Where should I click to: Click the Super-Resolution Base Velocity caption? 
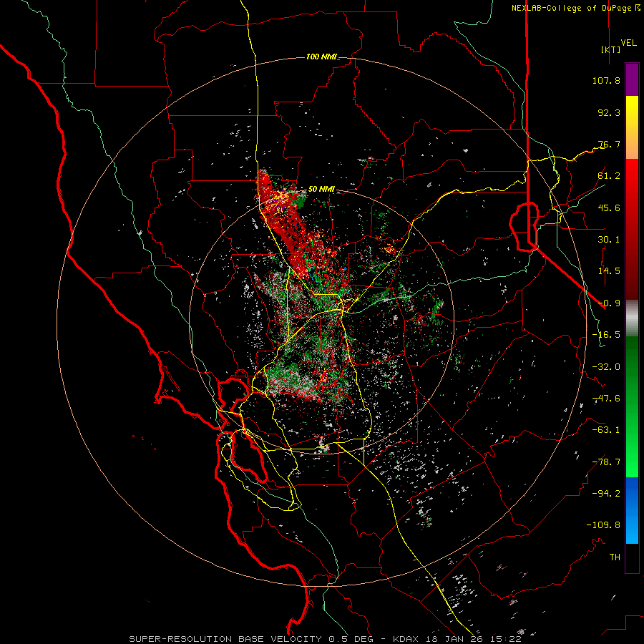(x=325, y=639)
